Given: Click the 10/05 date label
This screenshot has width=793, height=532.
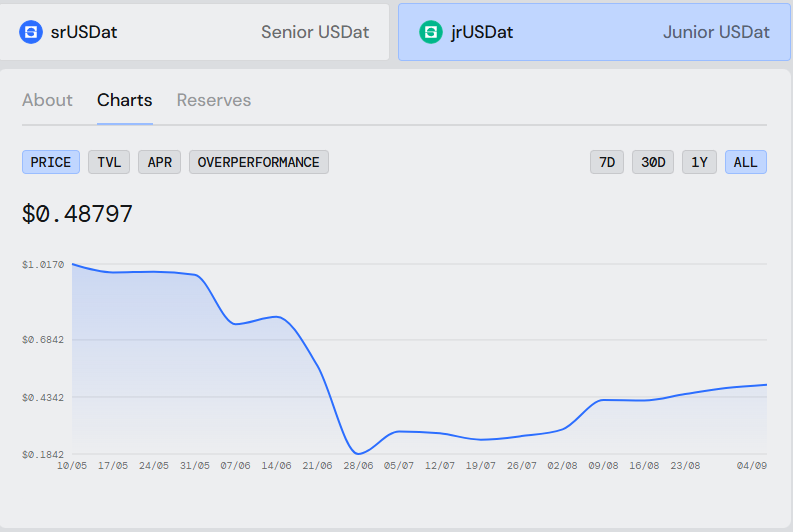Looking at the screenshot, I should 72,465.
